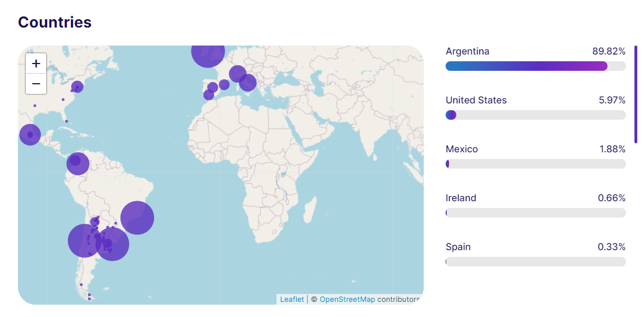The height and width of the screenshot is (317, 644).
Task: Click the small dot over Florida
Action: (66, 121)
